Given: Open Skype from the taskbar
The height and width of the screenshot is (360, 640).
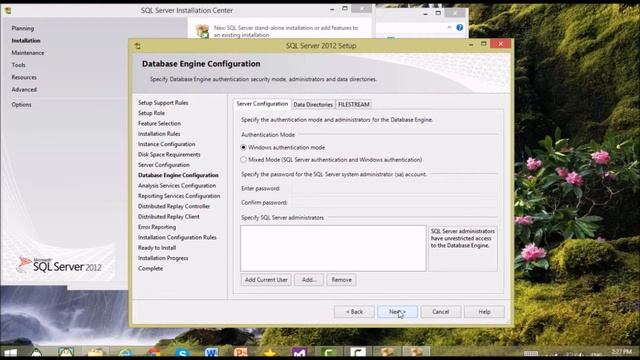Looking at the screenshot, I should (182, 353).
